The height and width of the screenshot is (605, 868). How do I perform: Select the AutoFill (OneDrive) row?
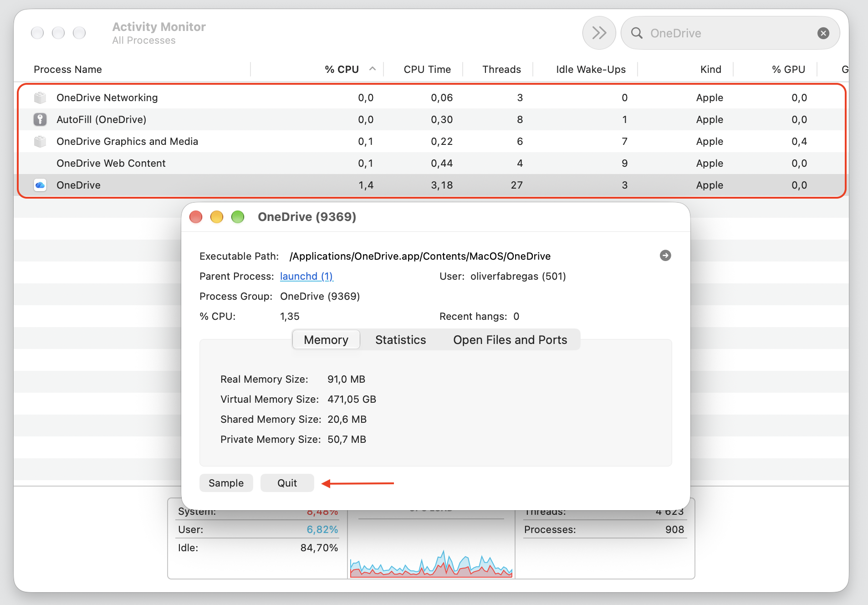pyautogui.click(x=431, y=119)
